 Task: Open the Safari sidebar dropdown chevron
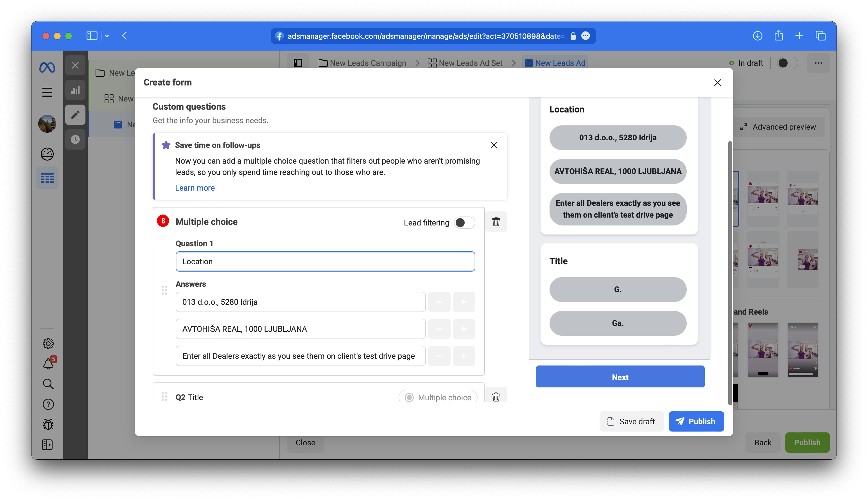coord(107,36)
